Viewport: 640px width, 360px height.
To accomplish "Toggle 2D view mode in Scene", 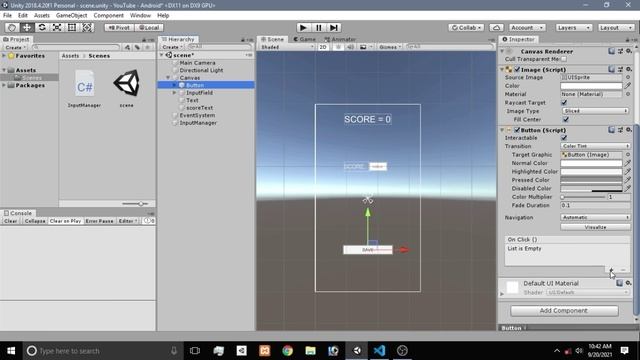I will pyautogui.click(x=323, y=47).
